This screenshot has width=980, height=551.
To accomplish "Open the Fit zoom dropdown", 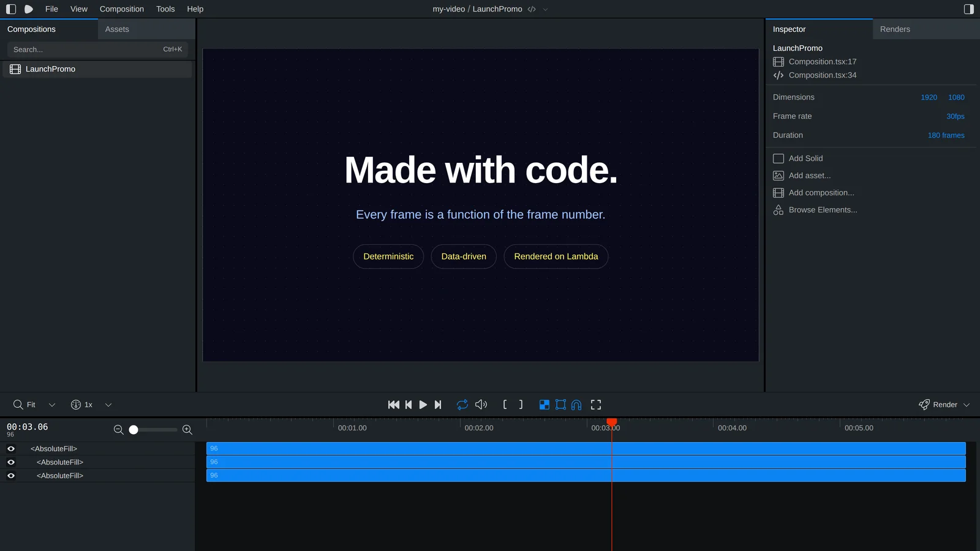I will 52,405.
